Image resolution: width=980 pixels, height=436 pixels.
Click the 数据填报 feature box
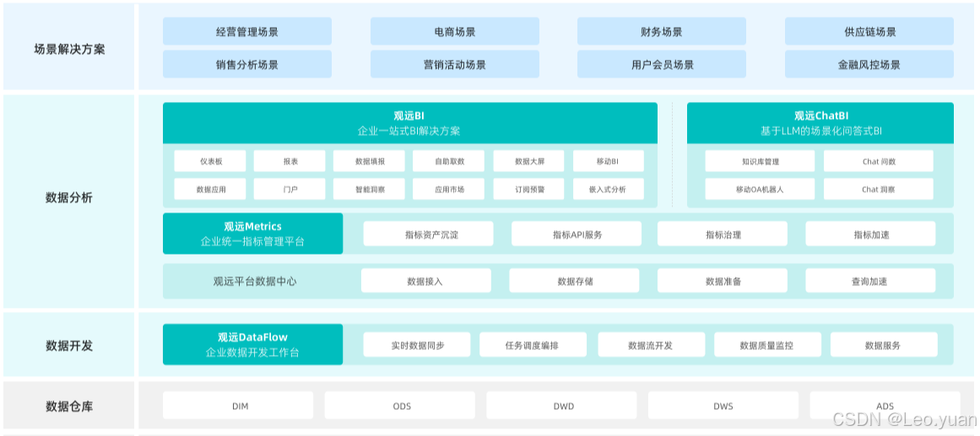370,161
